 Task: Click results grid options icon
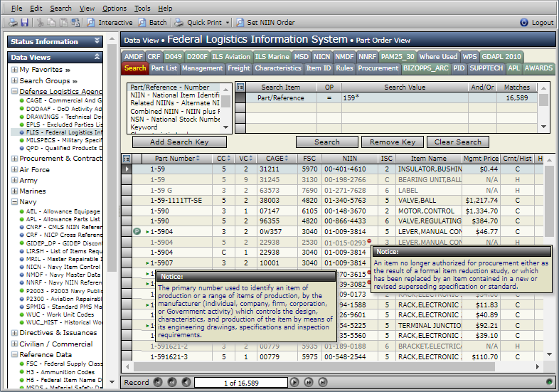126,159
